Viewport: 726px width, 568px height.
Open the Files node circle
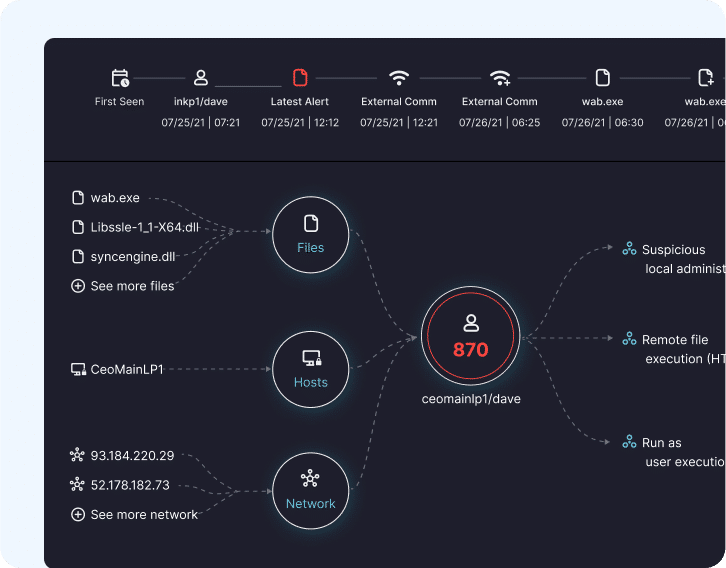click(310, 233)
